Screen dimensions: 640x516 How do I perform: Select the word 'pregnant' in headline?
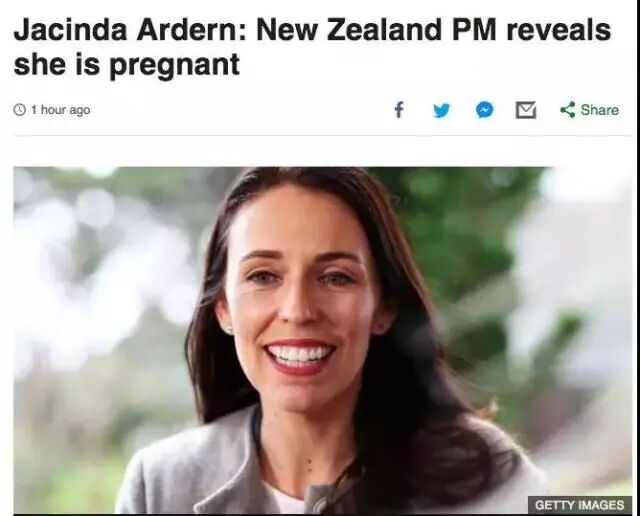pos(174,66)
